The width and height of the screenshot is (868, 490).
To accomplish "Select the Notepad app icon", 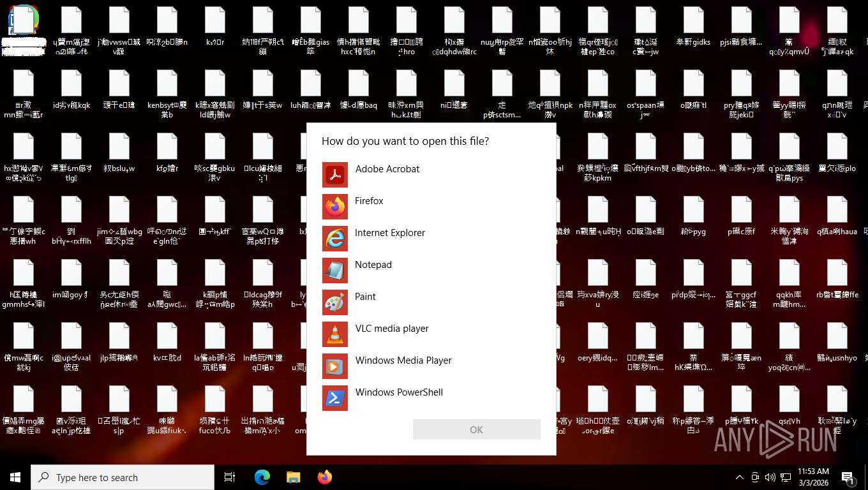I will click(x=335, y=270).
